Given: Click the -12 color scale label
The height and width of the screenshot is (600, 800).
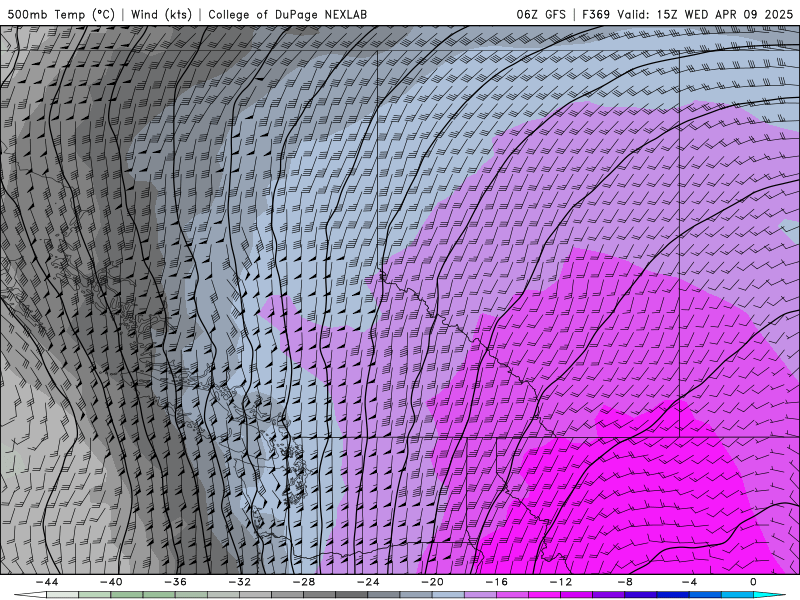Looking at the screenshot, I should tap(561, 582).
